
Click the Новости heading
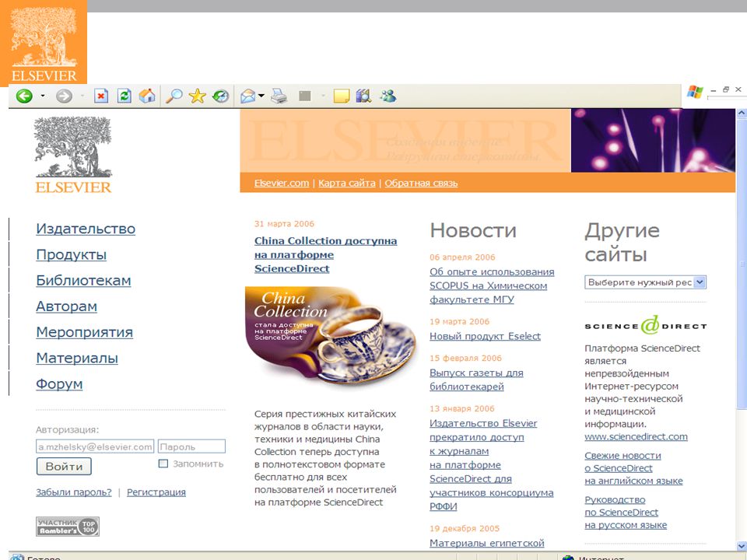(x=473, y=230)
